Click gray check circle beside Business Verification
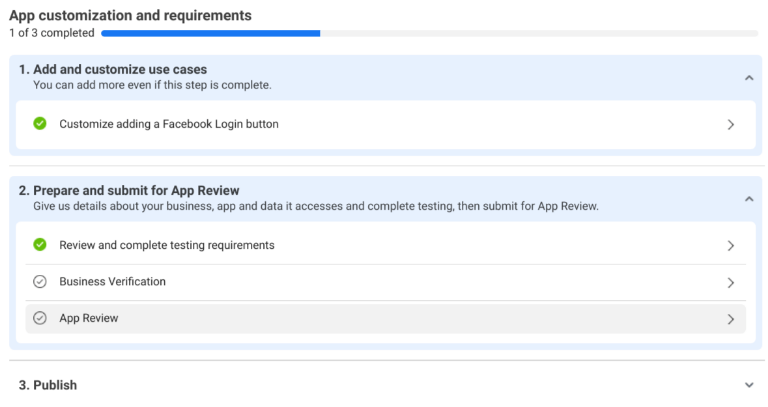 coord(40,282)
